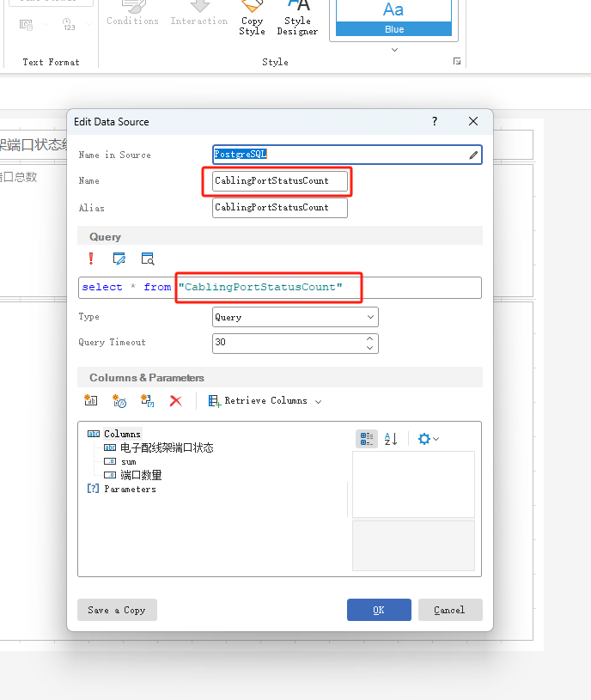591x700 pixels.
Task: Click the Cancel button
Action: (x=450, y=610)
